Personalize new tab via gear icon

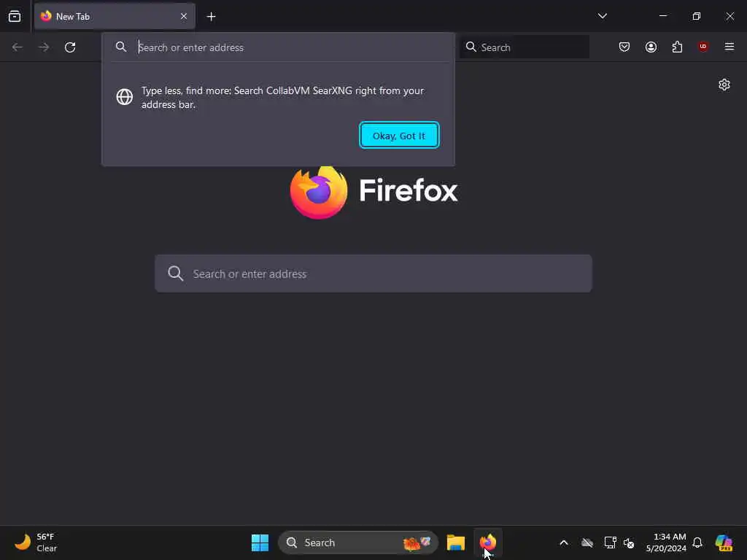point(724,85)
